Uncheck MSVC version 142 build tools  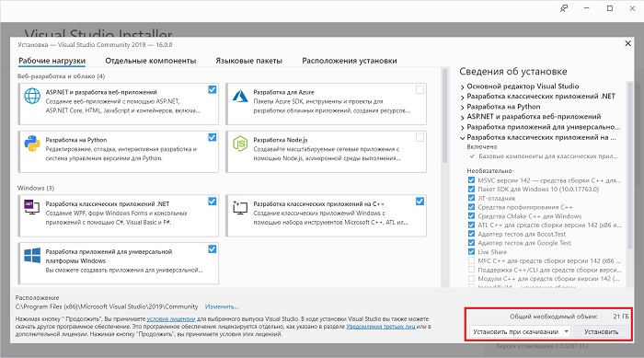[x=471, y=180]
